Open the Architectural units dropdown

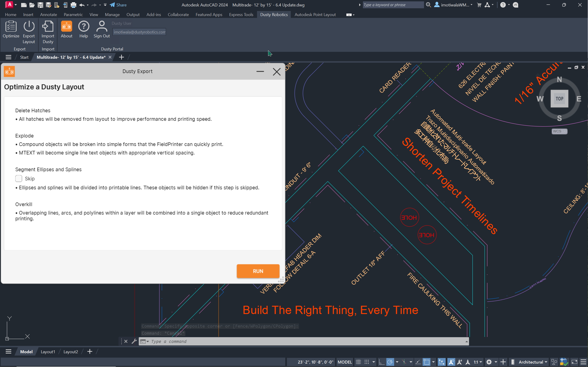[533, 362]
